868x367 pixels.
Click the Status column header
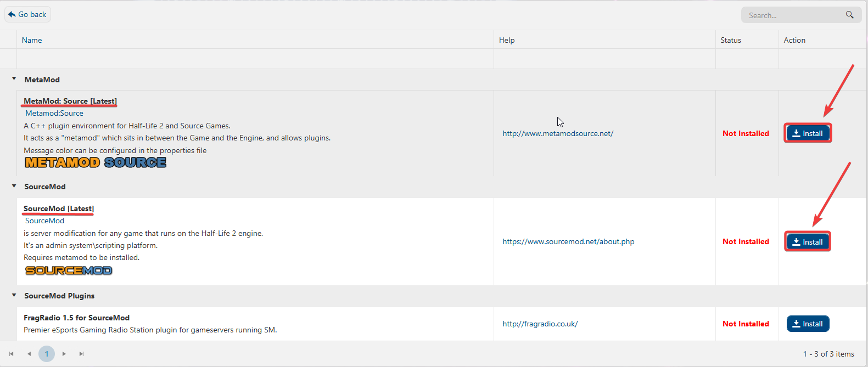coord(731,40)
